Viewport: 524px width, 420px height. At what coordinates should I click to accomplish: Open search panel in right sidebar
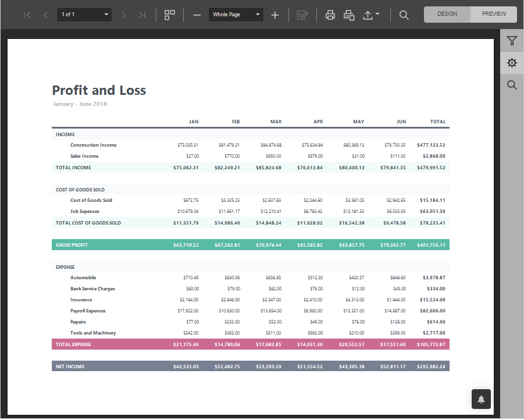pyautogui.click(x=512, y=84)
